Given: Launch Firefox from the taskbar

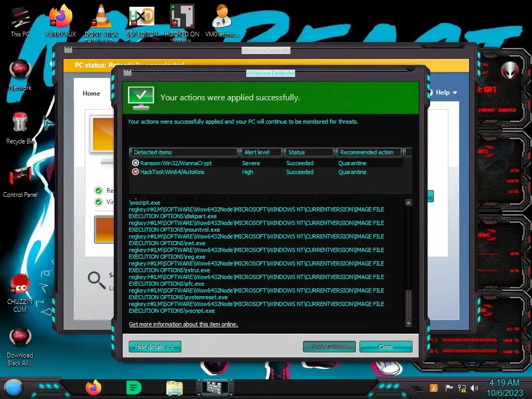Looking at the screenshot, I should (94, 388).
